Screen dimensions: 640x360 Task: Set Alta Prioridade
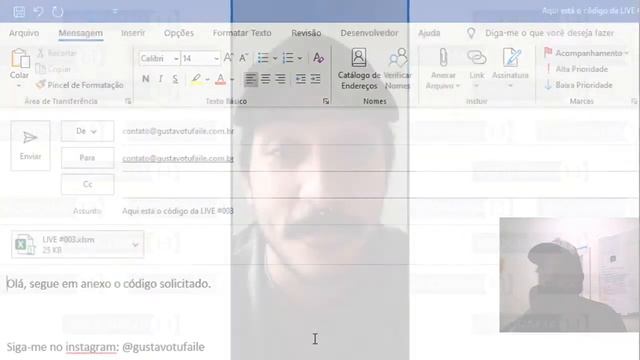click(577, 69)
